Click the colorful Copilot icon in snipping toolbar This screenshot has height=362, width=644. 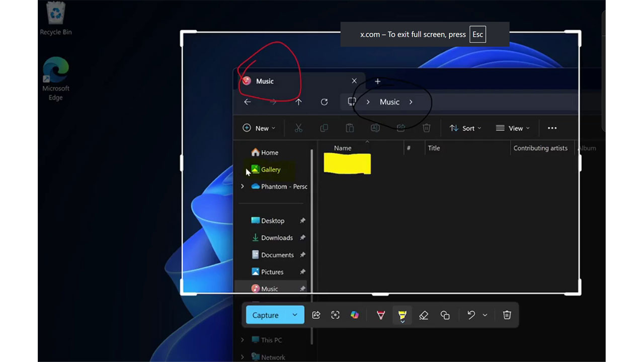pos(355,315)
